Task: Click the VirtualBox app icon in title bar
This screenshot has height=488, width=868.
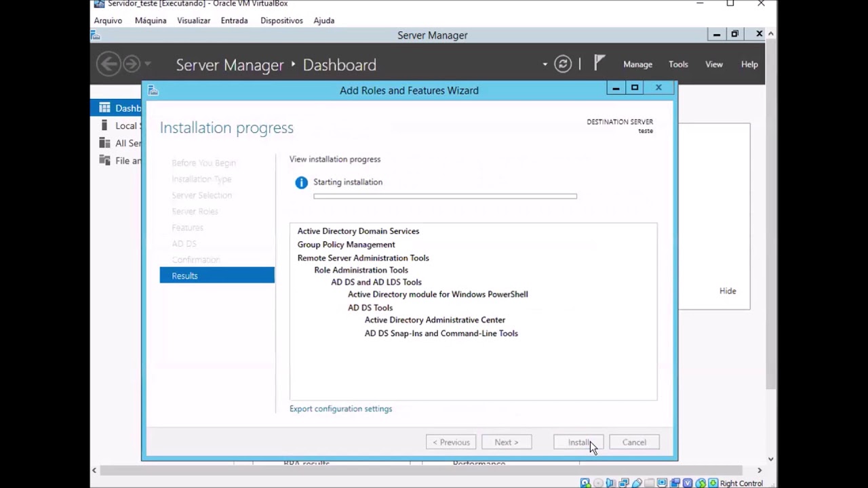Action: 99,4
